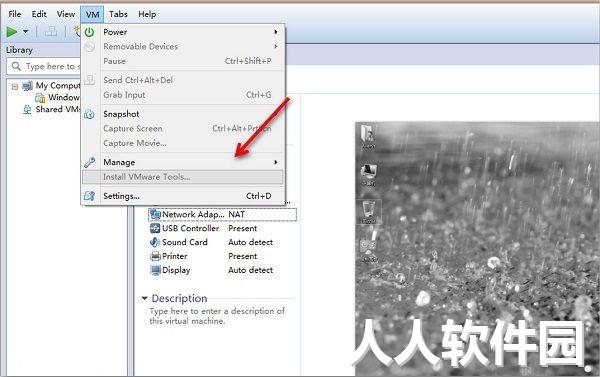Click the top desktop icon in VM preview
Viewport: 600px width, 377px height.
368,137
